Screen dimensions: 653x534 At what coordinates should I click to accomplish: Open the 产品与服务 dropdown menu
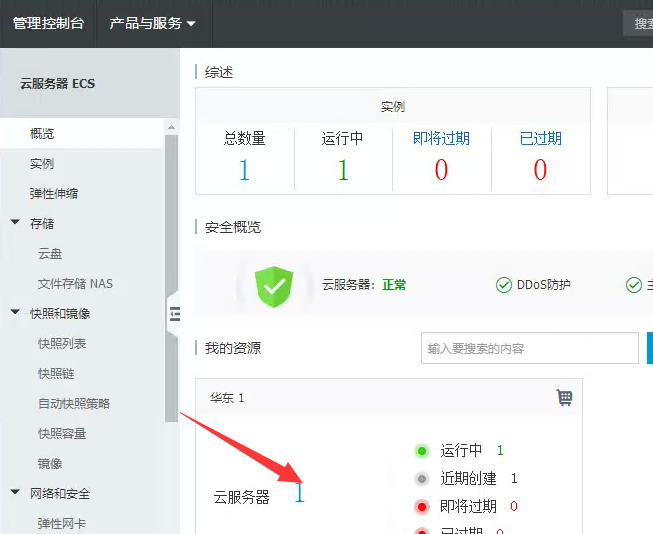tap(152, 23)
